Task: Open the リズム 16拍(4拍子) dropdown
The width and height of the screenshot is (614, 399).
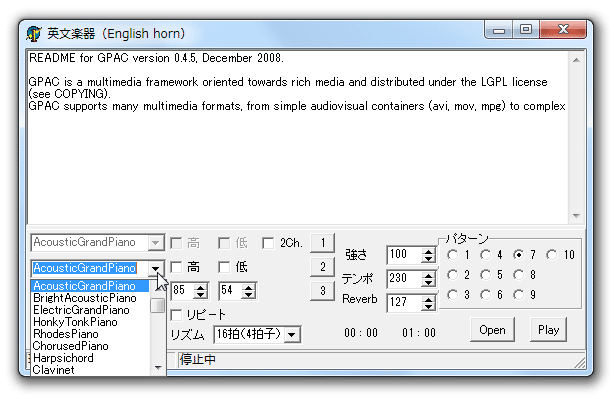Action: point(257,334)
